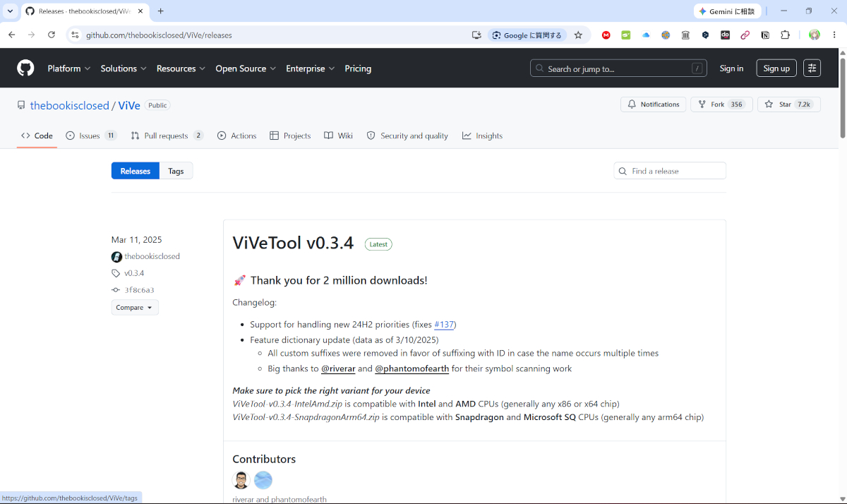Open the browser Extensions puzzle icon
847x504 pixels.
pos(785,35)
